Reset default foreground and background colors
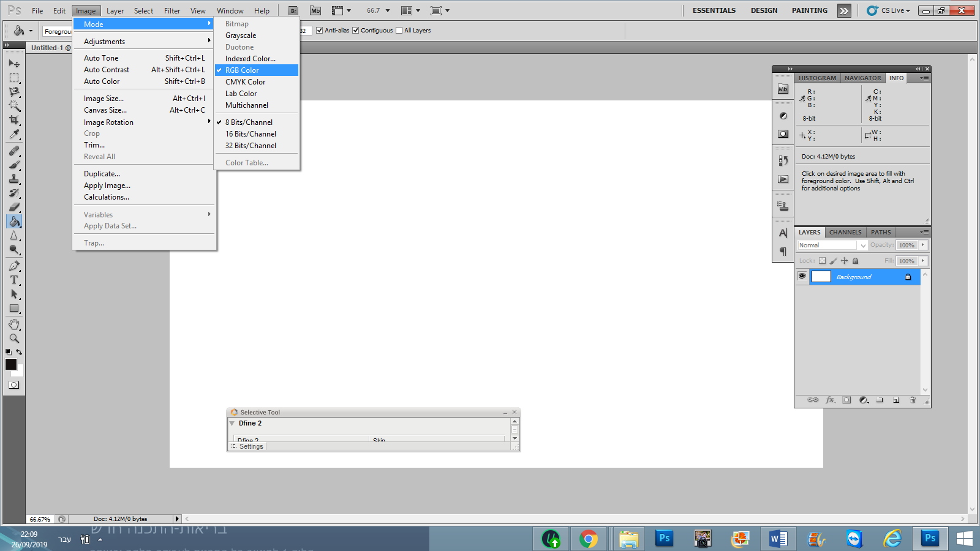 pos(8,352)
